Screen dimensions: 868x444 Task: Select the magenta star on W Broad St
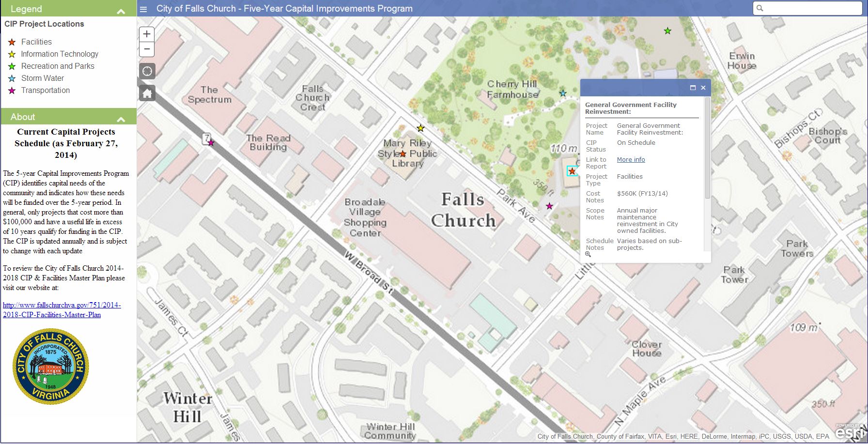(211, 143)
